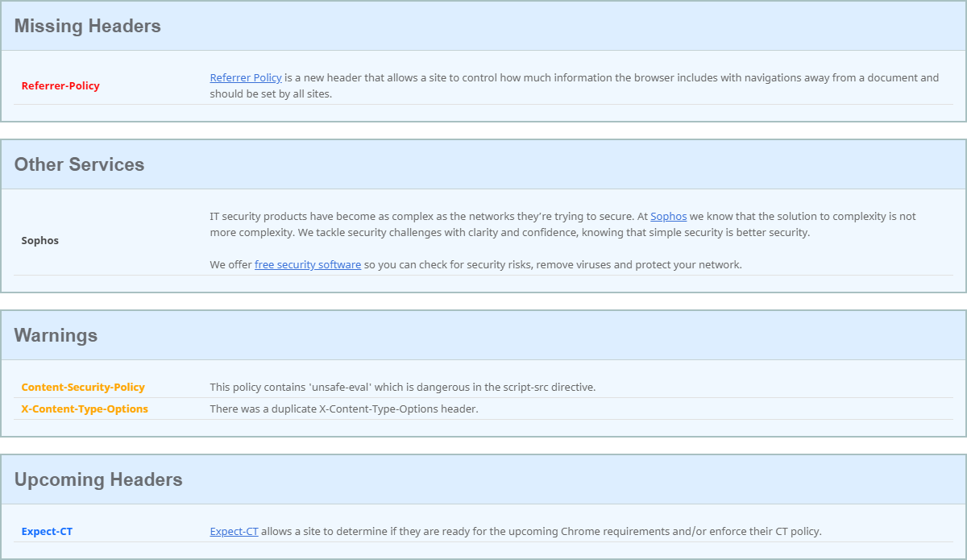Image resolution: width=967 pixels, height=560 pixels.
Task: Click the Sophos hyperlink
Action: tap(669, 216)
